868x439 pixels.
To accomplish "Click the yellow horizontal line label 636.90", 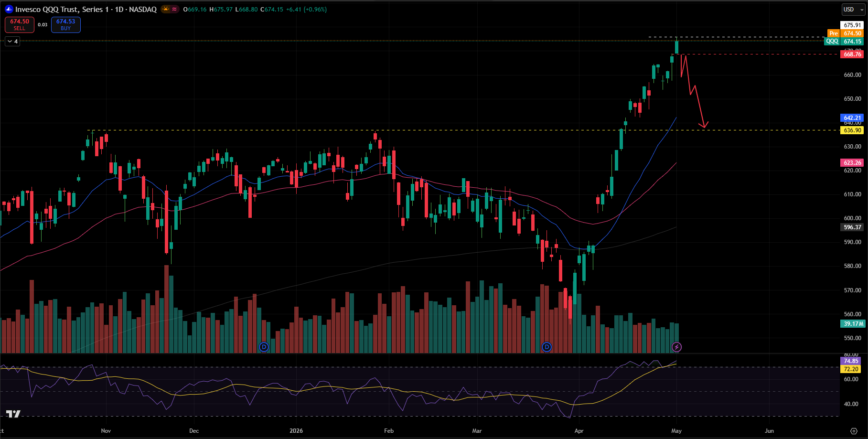I will 852,130.
